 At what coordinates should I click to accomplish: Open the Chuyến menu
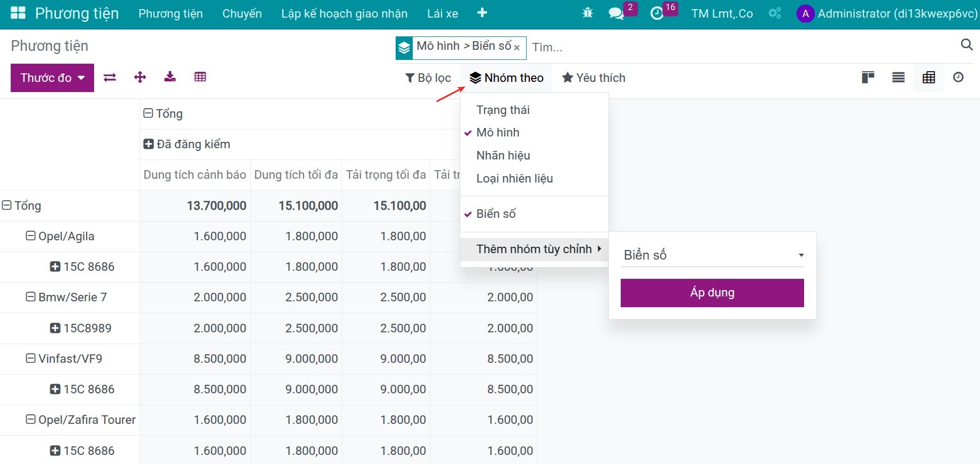(x=242, y=14)
